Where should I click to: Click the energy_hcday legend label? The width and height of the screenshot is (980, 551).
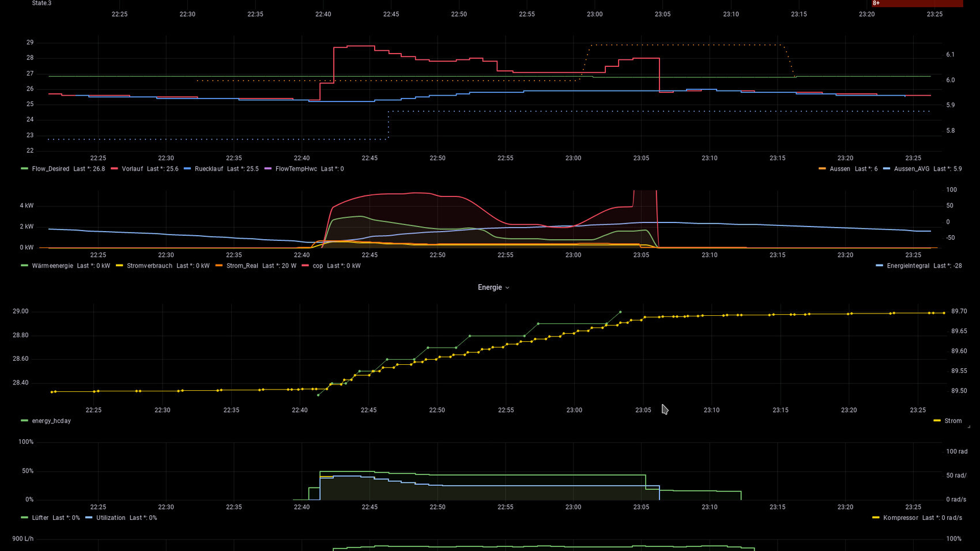coord(51,421)
